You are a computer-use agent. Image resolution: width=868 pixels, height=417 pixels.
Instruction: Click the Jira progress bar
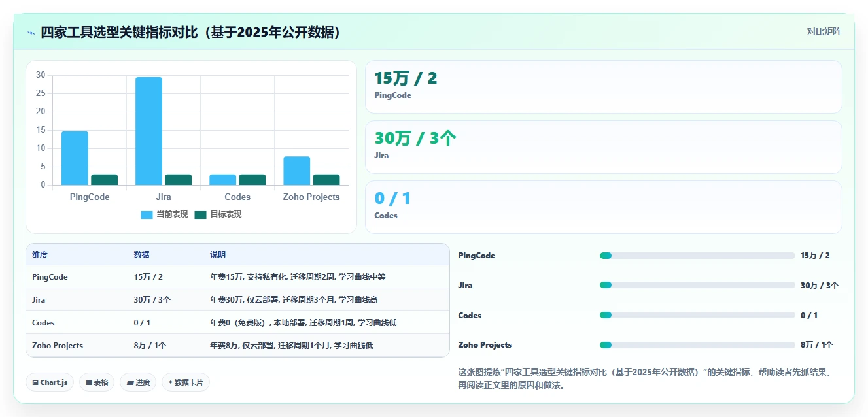(x=697, y=285)
